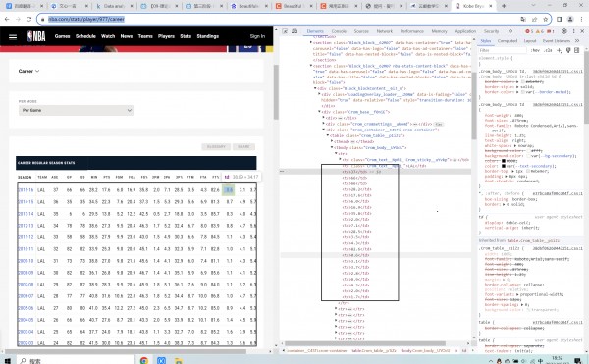Viewport: 589px width, 364px height.
Task: Toggle the device toolbar in DevTools
Action: pyautogui.click(x=294, y=31)
